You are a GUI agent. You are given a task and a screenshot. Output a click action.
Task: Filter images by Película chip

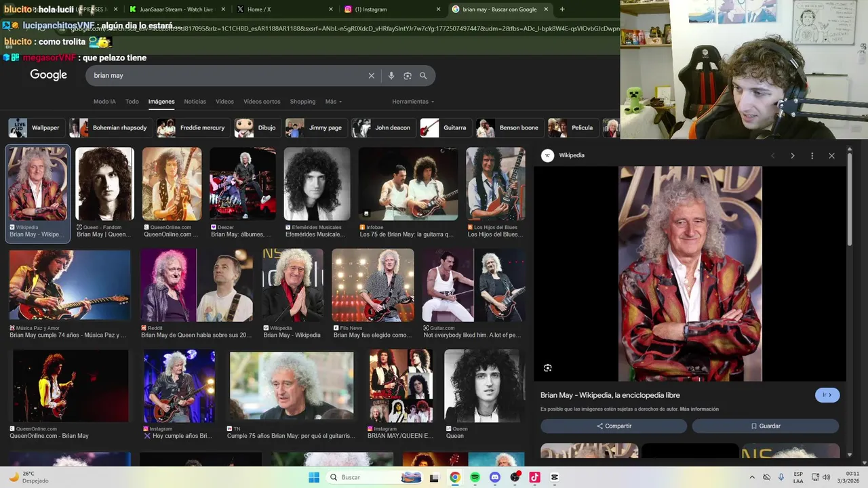[573, 127]
